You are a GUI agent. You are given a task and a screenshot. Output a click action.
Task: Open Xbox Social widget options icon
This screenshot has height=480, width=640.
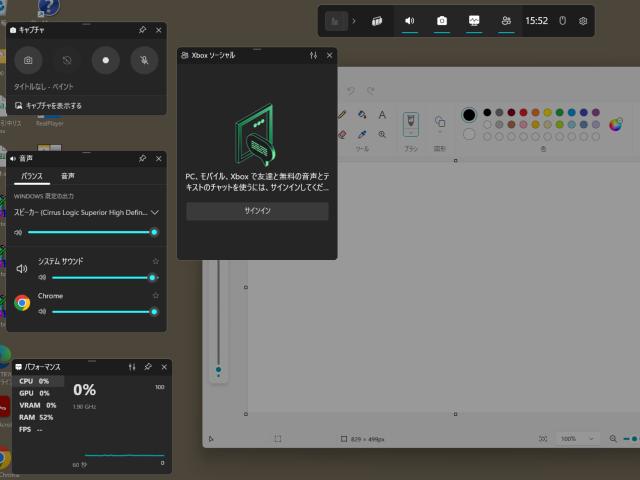click(x=313, y=55)
